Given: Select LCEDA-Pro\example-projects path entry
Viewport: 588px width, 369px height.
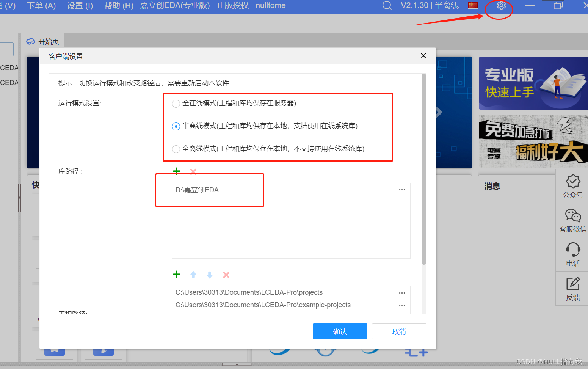Looking at the screenshot, I should 263,305.
